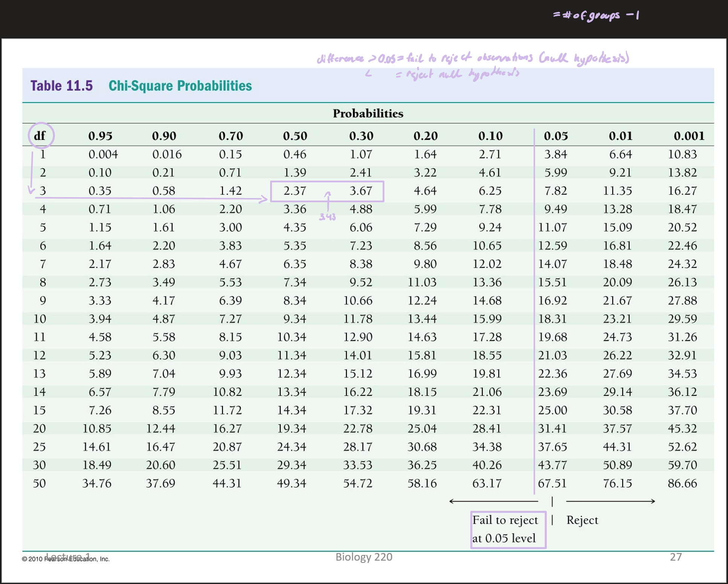Click 5.99 in the df 2 row
The height and width of the screenshot is (584, 728).
(555, 173)
